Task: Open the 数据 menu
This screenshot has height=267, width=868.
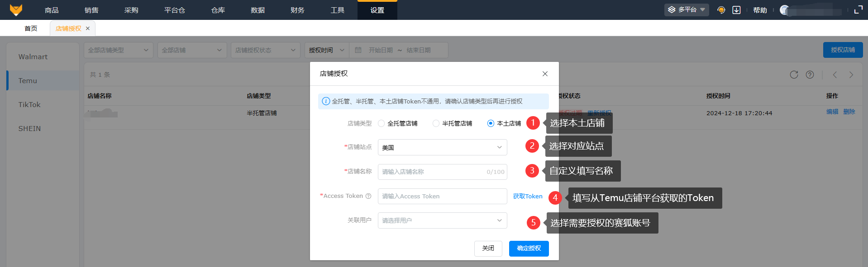Action: tap(258, 10)
